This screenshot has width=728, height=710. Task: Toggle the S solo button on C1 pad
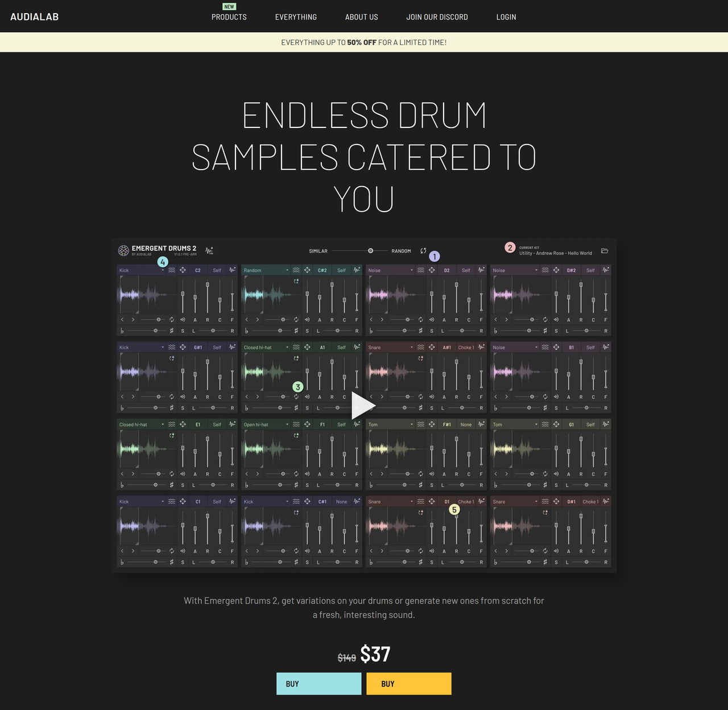(183, 562)
